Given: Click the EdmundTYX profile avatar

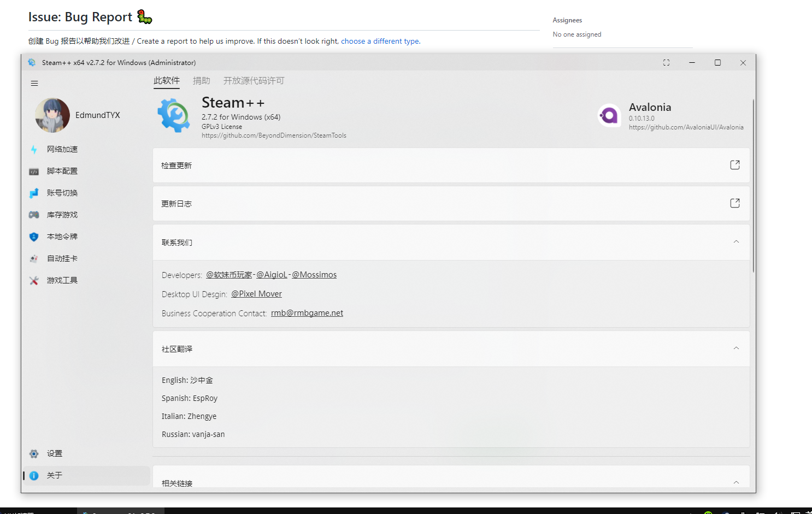Looking at the screenshot, I should (52, 115).
